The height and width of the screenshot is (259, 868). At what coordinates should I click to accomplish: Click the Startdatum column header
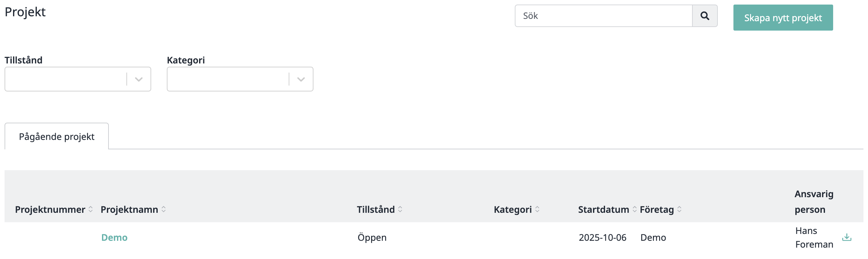coord(603,210)
